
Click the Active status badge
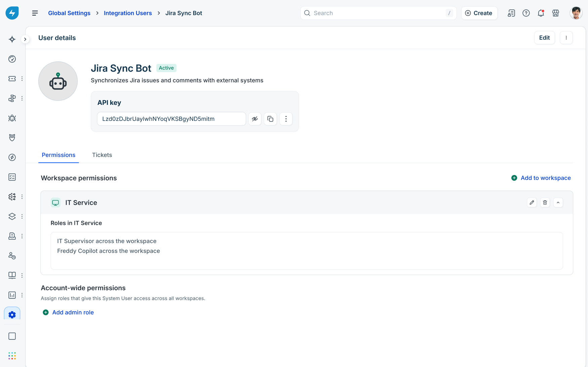click(166, 68)
